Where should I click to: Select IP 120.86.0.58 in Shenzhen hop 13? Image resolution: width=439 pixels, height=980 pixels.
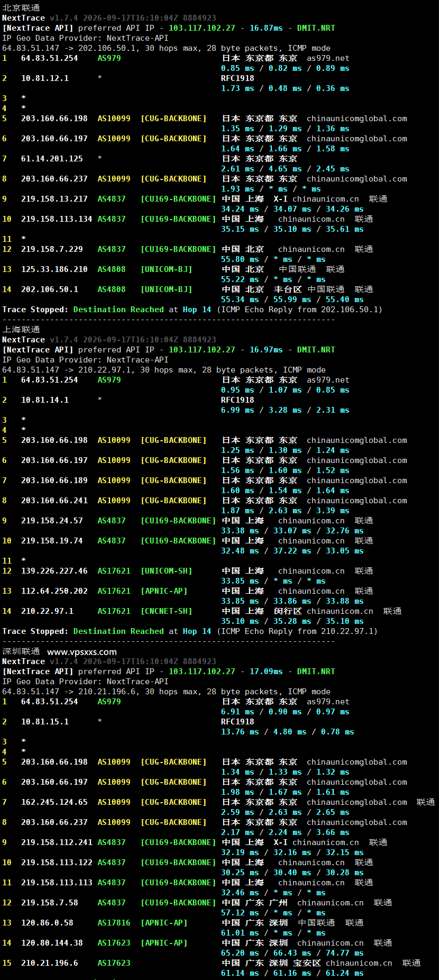pos(47,923)
